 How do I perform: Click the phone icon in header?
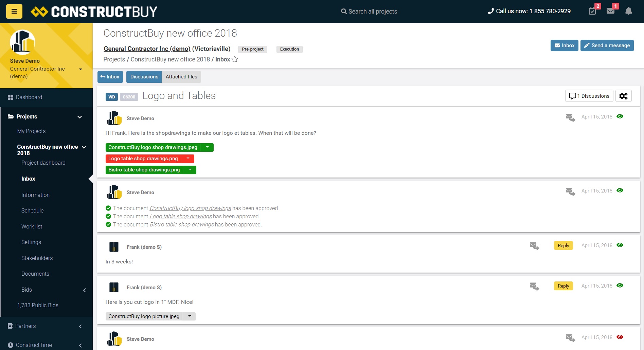[491, 11]
